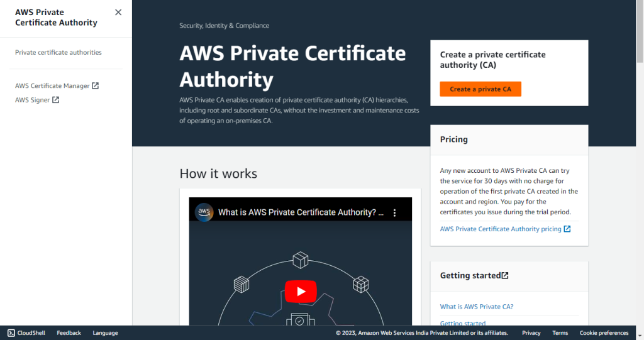Open AWS Private Certificate Authority pricing link
Viewport: 644px width, 340px height.
pos(500,229)
